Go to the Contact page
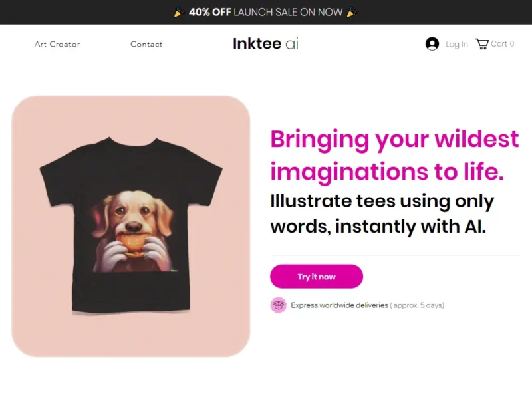This screenshot has height=399, width=532. point(146,44)
